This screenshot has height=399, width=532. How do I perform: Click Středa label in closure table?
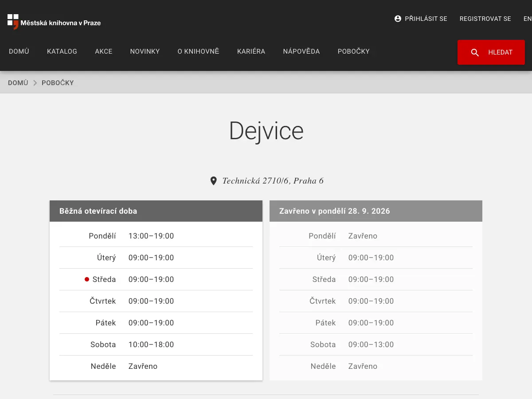click(x=324, y=279)
